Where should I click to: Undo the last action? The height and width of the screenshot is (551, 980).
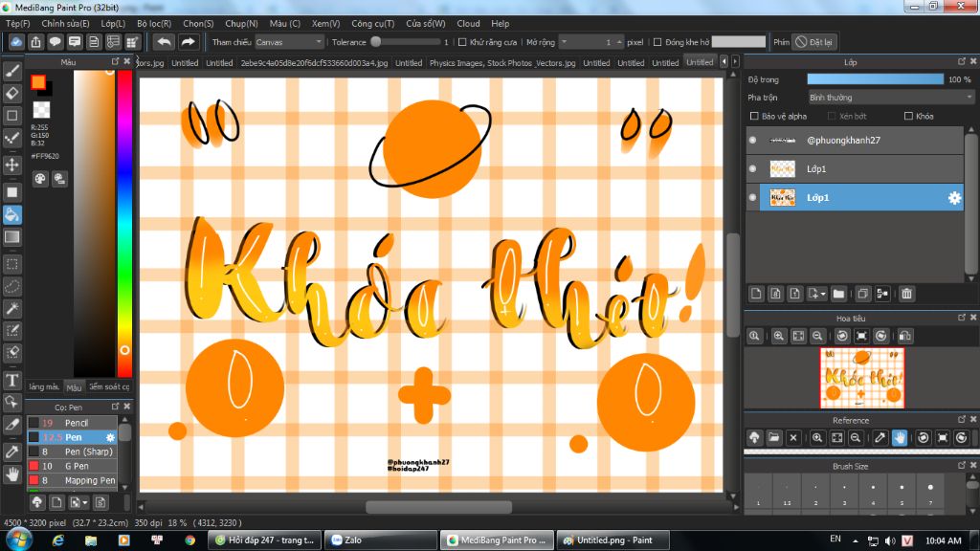click(x=164, y=42)
